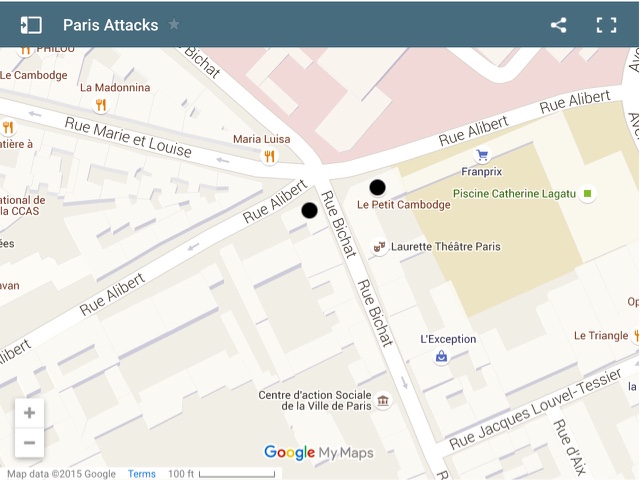
Task: Select black marker on Rue Alibert corner
Action: [x=309, y=210]
